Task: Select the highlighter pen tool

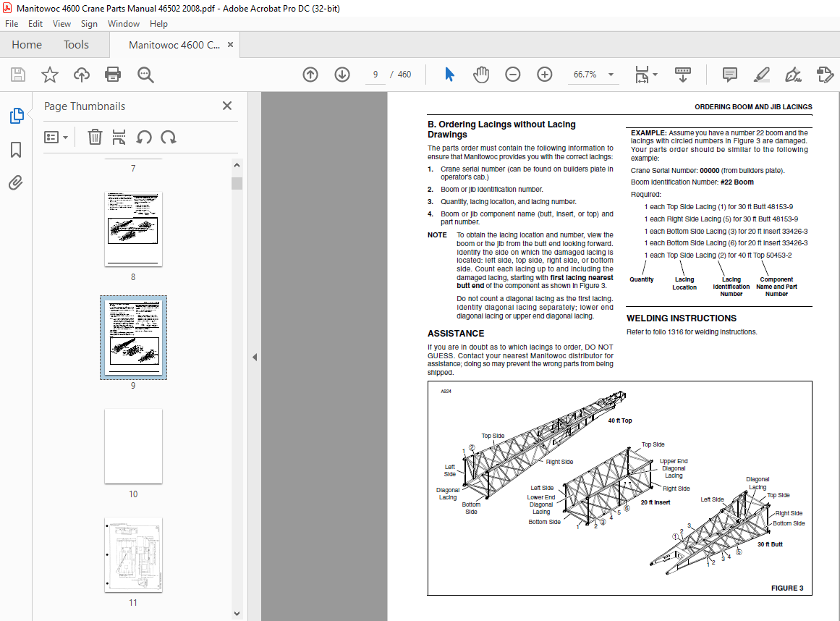Action: pyautogui.click(x=761, y=75)
